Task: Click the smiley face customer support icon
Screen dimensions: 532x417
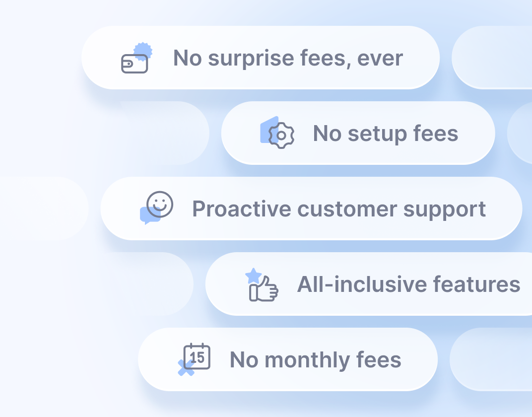Action: click(x=160, y=204)
